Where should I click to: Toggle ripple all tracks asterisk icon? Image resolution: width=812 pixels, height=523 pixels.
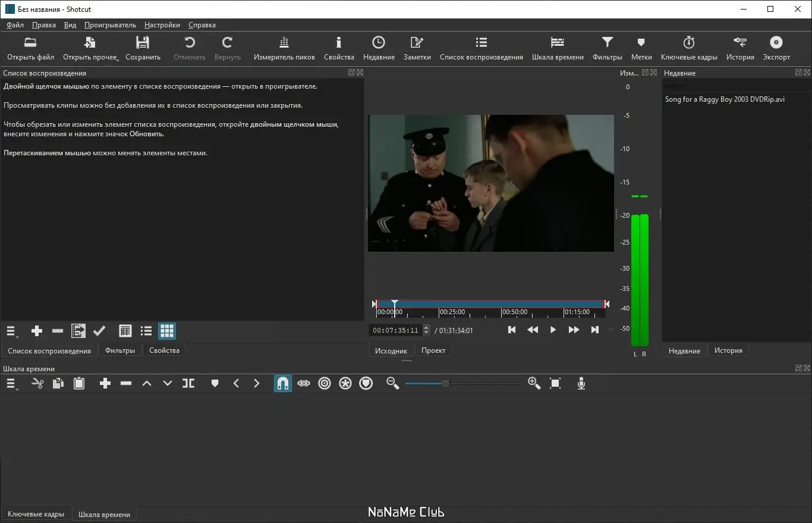click(x=345, y=384)
